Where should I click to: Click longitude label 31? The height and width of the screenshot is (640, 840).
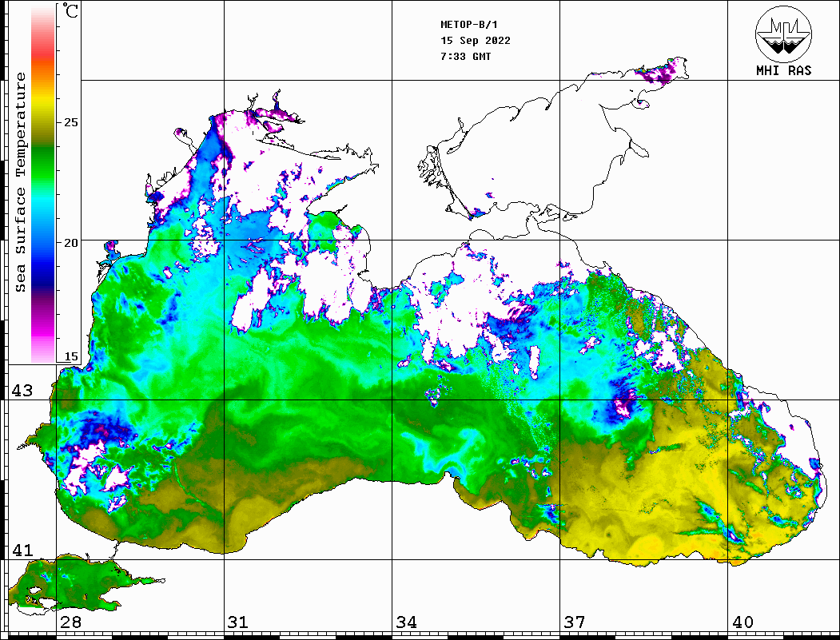(x=238, y=622)
